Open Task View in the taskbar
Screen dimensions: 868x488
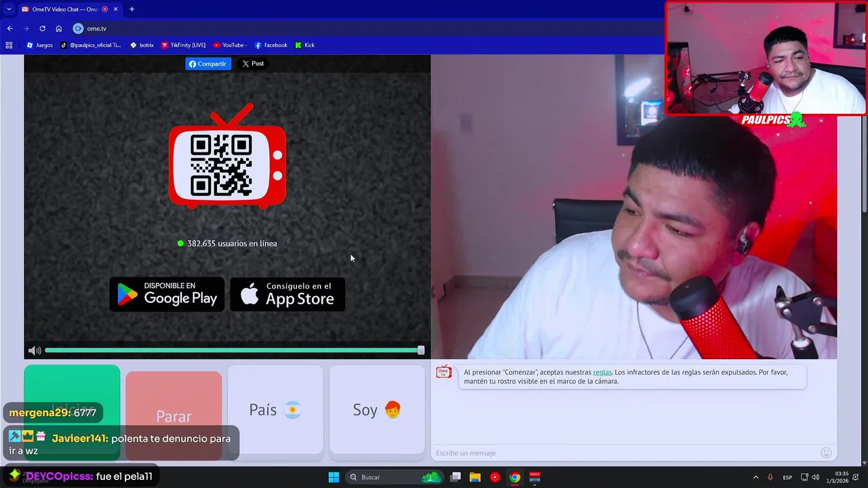[x=456, y=477]
